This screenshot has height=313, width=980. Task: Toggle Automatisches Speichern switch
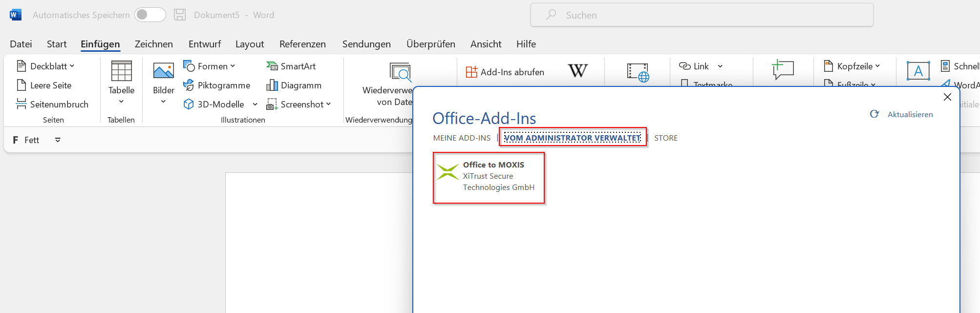point(150,15)
